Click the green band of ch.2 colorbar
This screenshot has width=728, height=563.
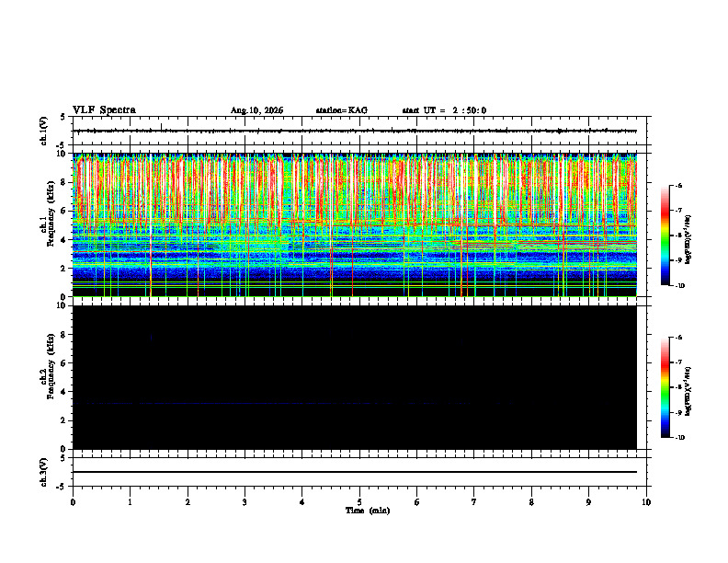(x=665, y=388)
